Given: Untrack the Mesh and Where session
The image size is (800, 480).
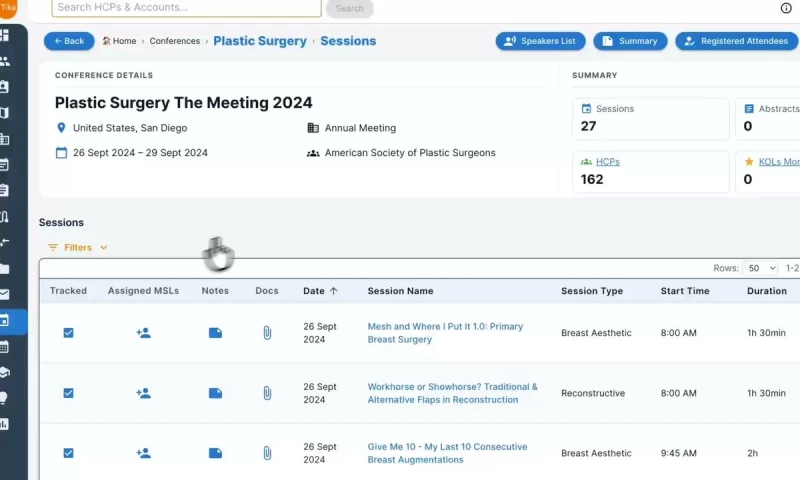Looking at the screenshot, I should point(68,333).
